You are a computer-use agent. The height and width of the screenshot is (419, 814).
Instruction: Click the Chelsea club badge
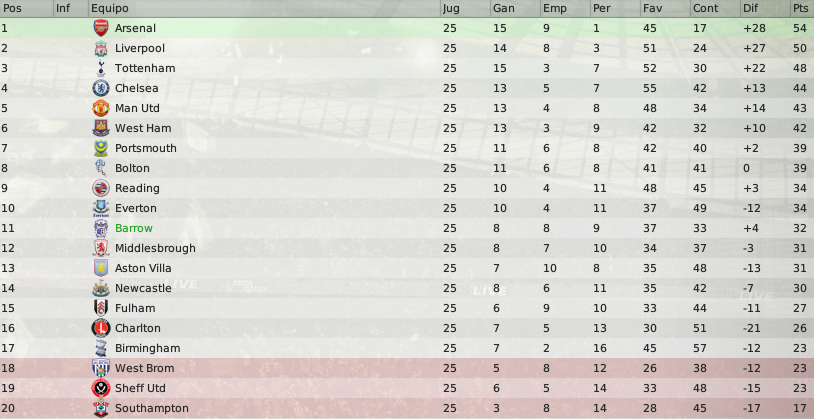[x=101, y=88]
